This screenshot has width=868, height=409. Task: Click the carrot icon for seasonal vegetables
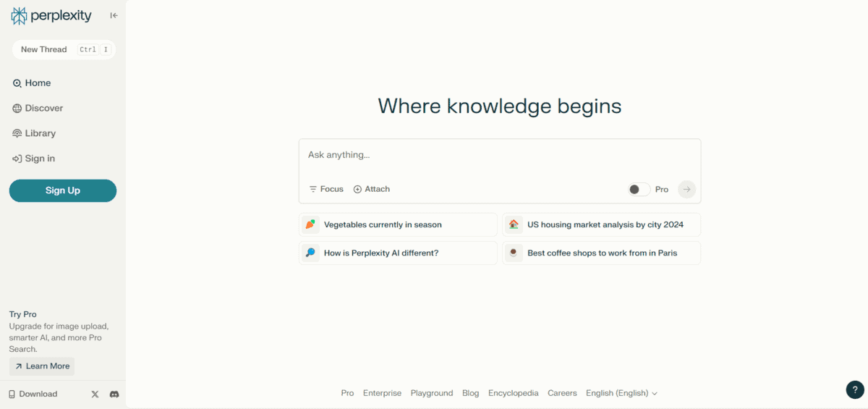(310, 224)
